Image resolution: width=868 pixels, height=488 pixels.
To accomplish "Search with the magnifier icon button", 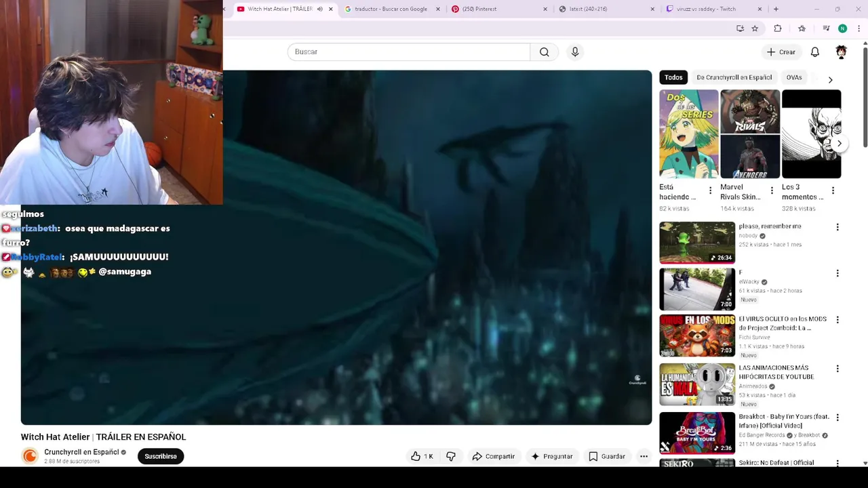I will tap(544, 52).
